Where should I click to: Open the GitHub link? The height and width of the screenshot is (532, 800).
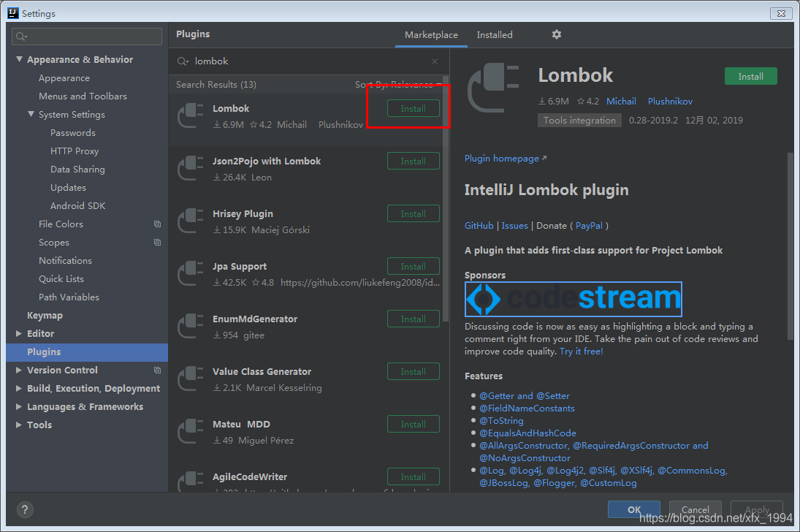coord(479,226)
